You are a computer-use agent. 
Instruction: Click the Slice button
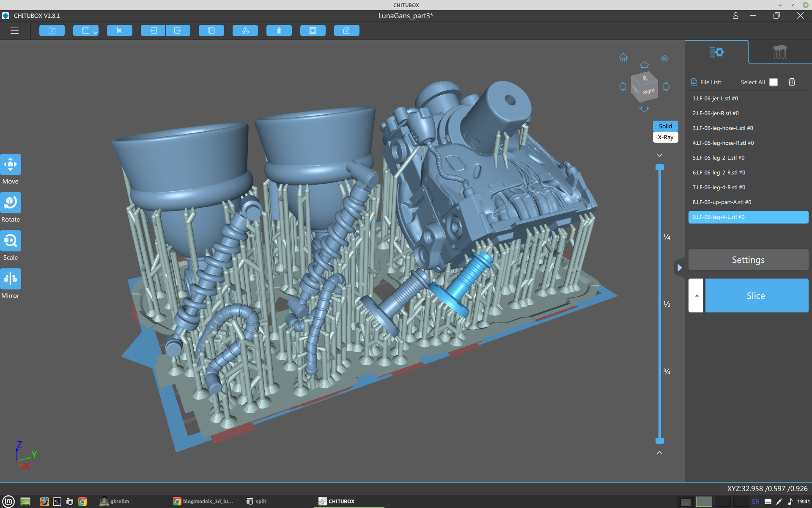click(x=756, y=295)
